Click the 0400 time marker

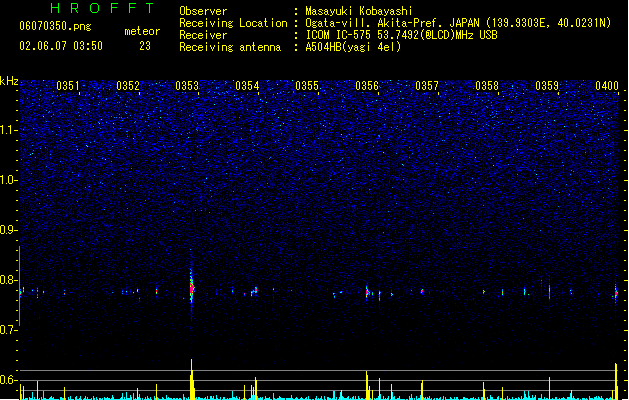point(607,86)
